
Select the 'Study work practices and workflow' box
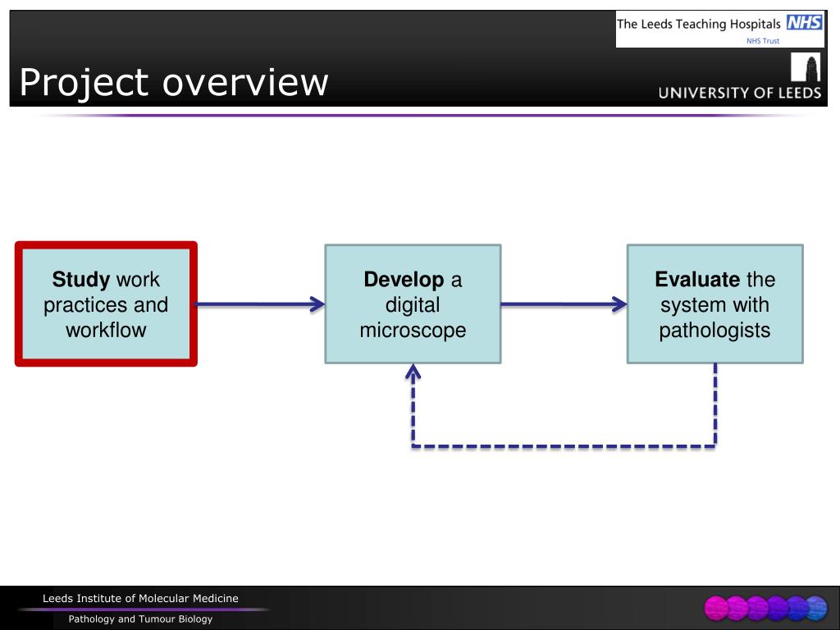pos(106,304)
